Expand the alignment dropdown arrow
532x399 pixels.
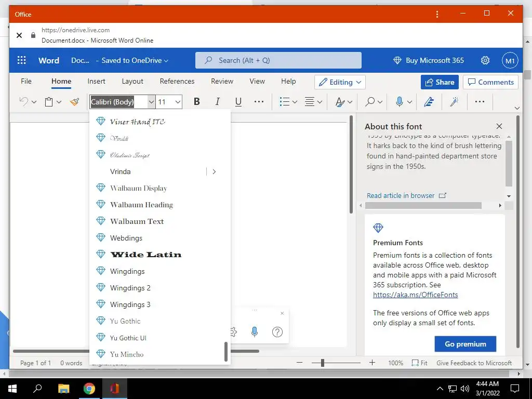[320, 102]
